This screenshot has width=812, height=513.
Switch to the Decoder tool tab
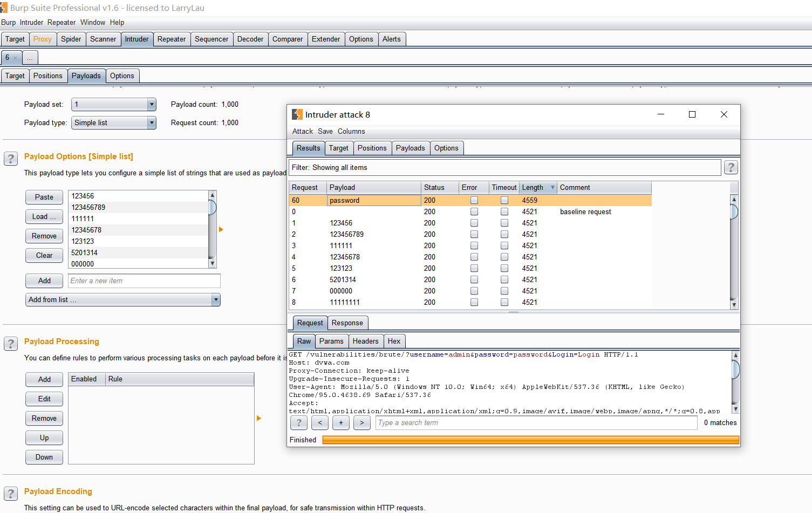point(250,39)
